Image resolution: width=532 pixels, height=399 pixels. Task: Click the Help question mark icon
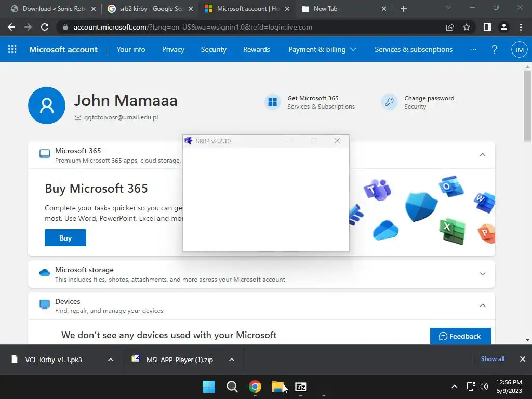coord(495,49)
